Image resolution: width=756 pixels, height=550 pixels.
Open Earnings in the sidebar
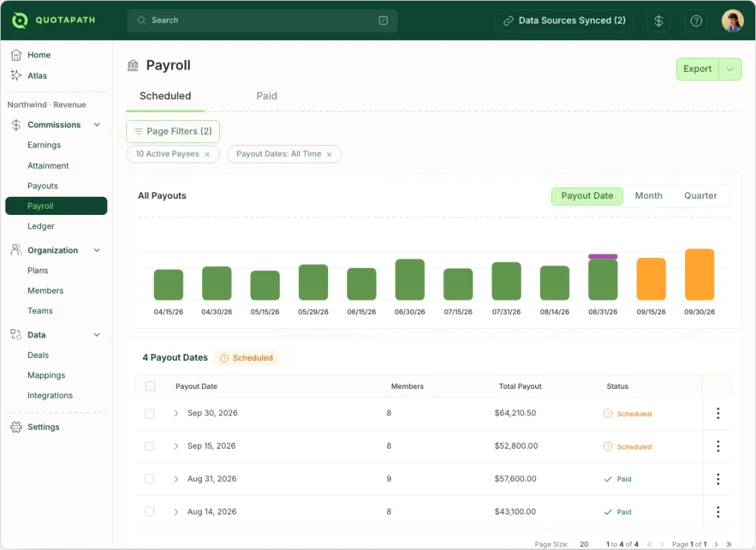[x=44, y=145]
